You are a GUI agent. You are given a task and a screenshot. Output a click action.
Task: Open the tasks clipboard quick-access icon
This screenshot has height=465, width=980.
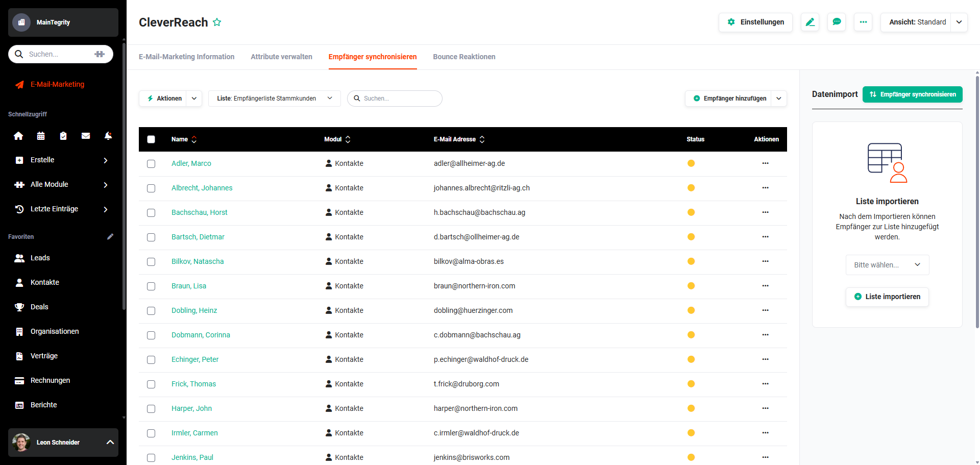[63, 136]
